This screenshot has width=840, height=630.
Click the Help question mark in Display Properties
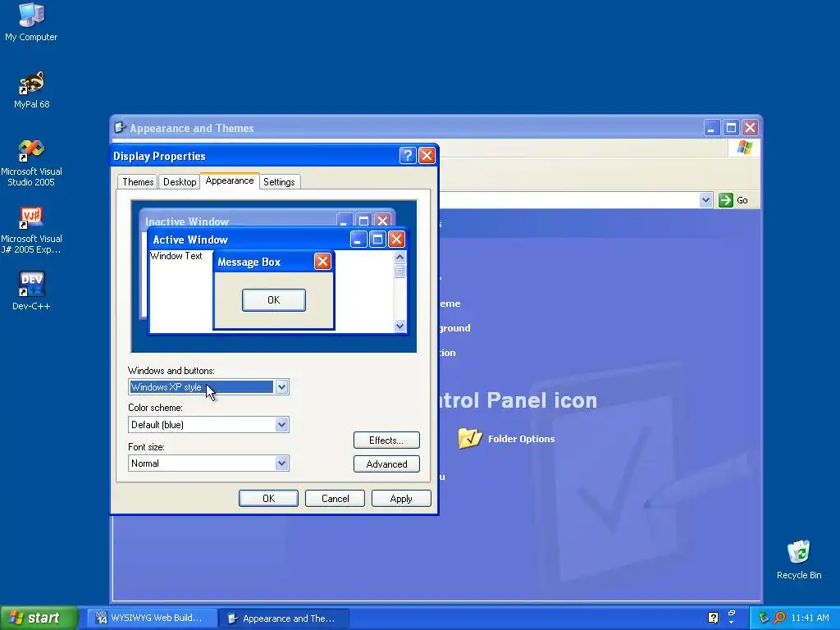click(x=407, y=155)
